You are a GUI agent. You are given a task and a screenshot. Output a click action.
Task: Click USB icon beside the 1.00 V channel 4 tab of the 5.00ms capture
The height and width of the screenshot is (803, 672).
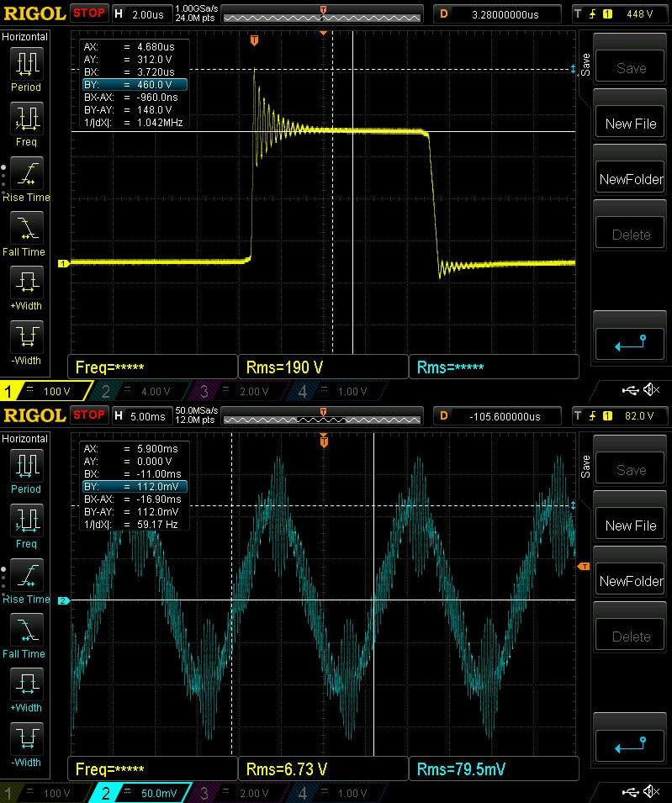[630, 793]
